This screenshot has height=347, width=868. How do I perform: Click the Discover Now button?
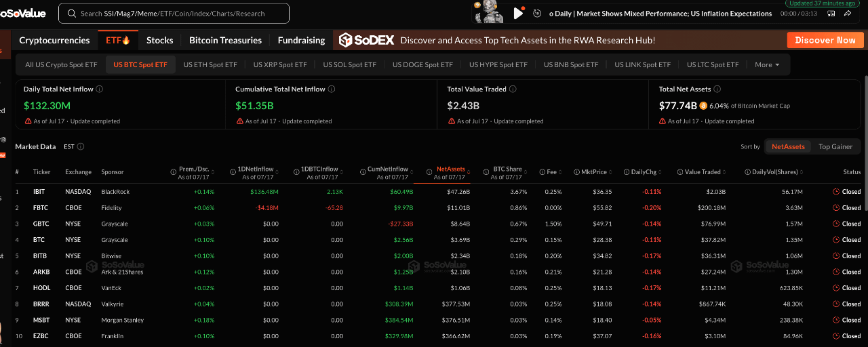[825, 40]
